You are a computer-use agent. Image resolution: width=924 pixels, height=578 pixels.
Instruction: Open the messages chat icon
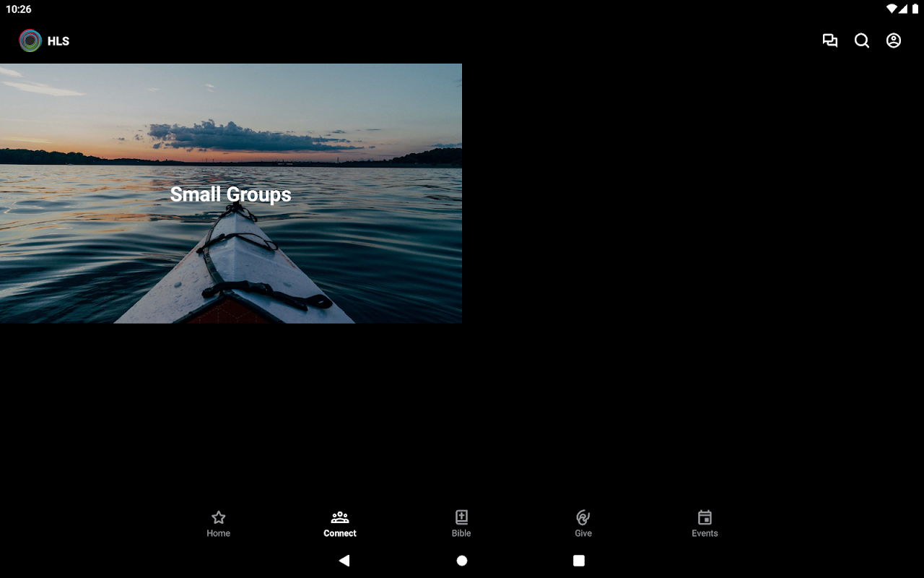(830, 40)
